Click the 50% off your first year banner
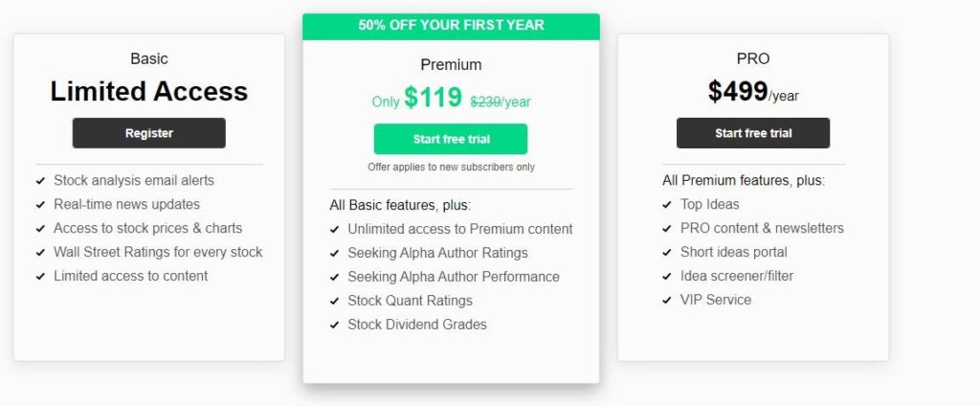980x406 pixels. point(451,26)
